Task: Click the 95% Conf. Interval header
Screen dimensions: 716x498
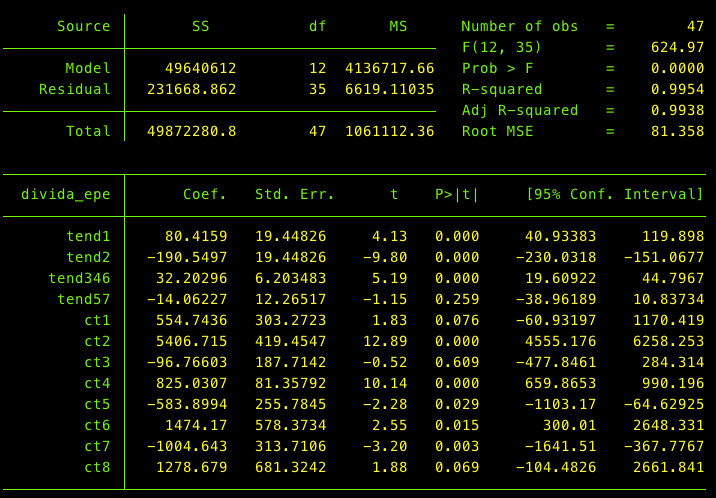Action: pos(615,194)
